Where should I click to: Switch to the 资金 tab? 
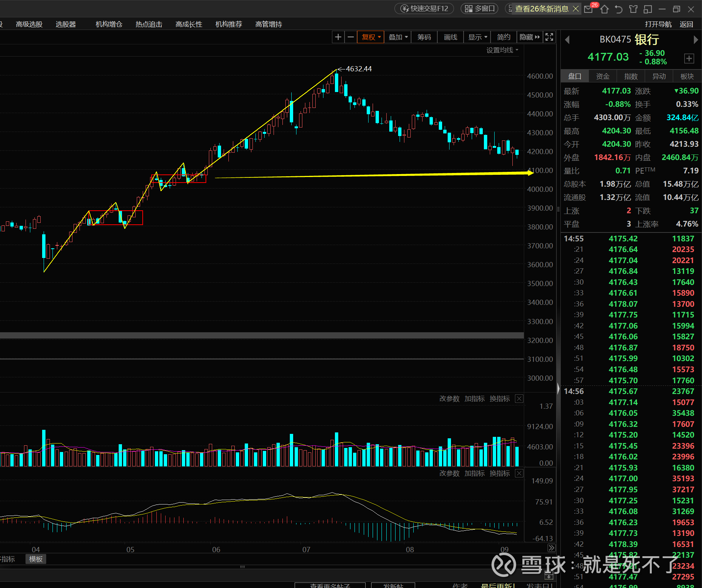pyautogui.click(x=603, y=76)
